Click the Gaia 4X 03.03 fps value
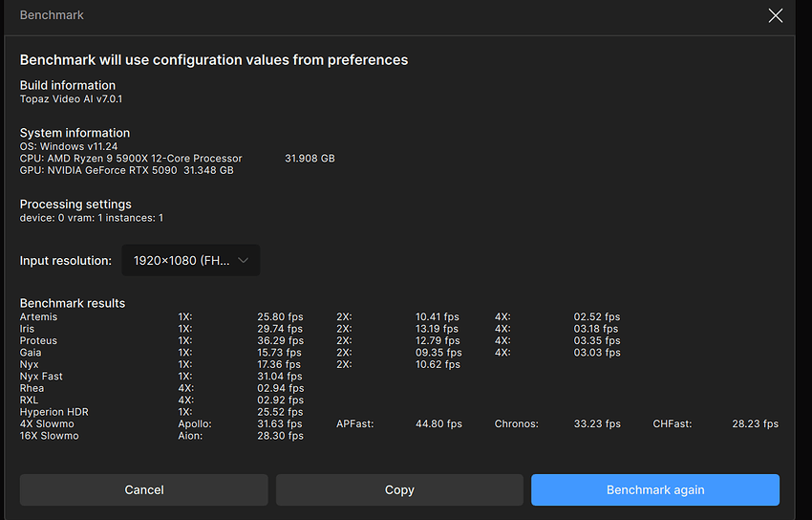Screen dimensions: 812x520 (x=596, y=353)
